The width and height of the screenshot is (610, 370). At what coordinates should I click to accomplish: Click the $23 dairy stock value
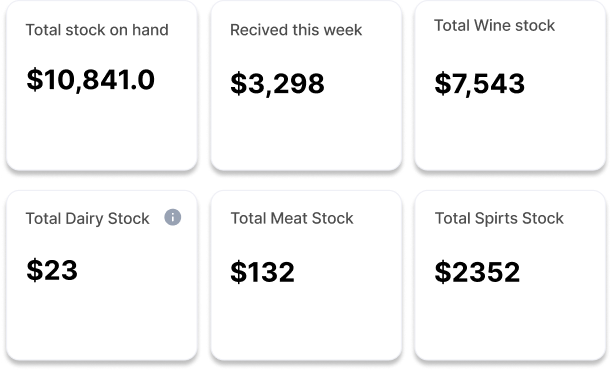[52, 270]
